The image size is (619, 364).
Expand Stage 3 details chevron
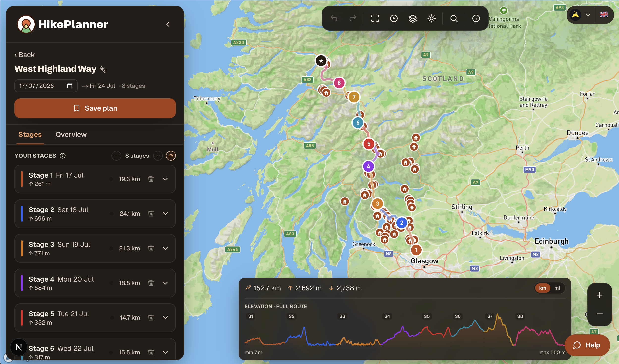click(166, 248)
